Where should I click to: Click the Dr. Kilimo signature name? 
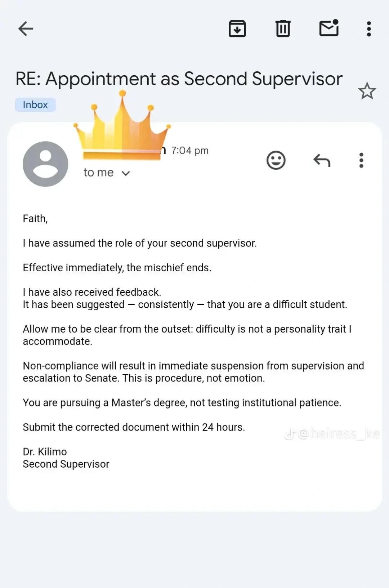[45, 452]
